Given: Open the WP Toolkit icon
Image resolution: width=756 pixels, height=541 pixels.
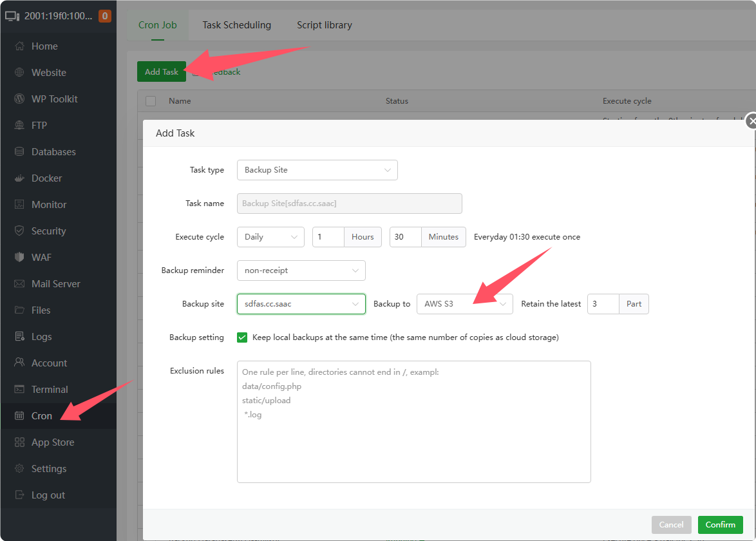Looking at the screenshot, I should point(19,99).
